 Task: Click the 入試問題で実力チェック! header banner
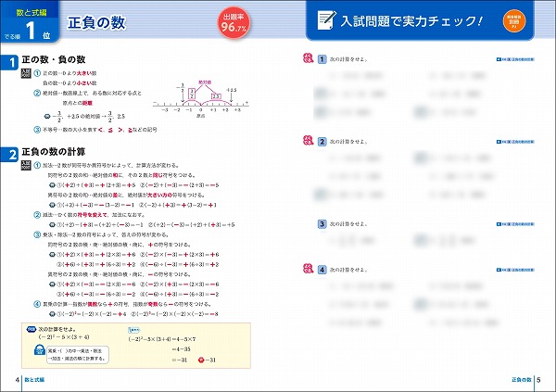click(x=420, y=20)
